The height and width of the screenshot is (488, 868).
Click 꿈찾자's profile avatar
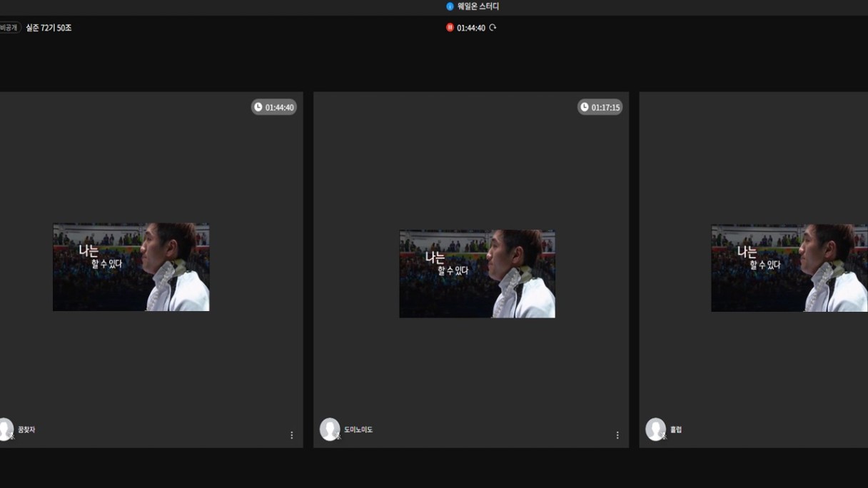tap(6, 429)
